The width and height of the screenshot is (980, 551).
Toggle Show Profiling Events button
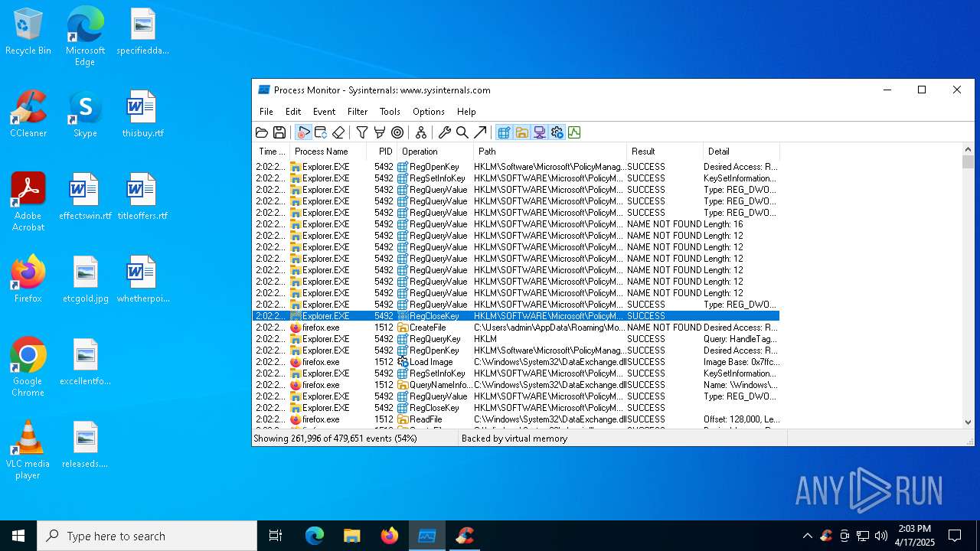coord(574,132)
